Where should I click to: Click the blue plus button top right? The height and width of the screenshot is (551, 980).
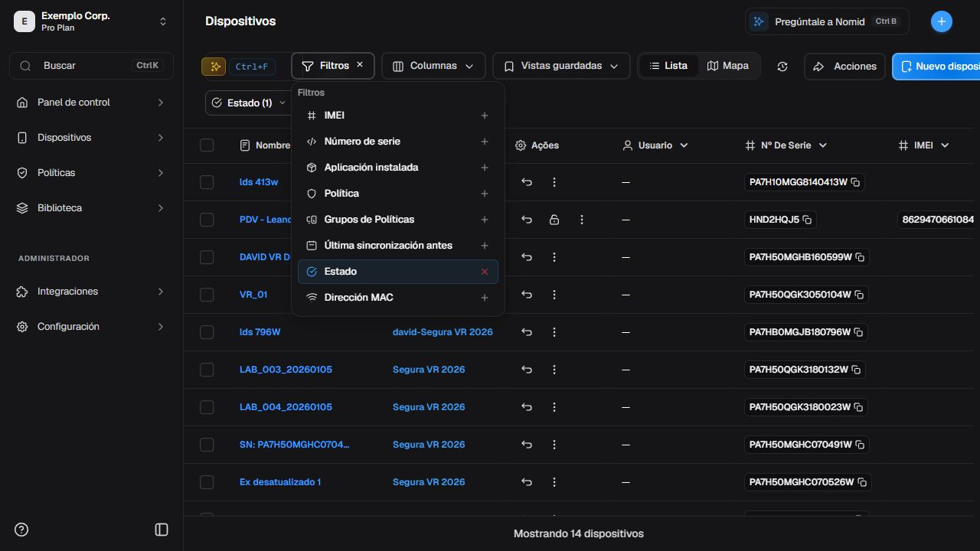(942, 21)
